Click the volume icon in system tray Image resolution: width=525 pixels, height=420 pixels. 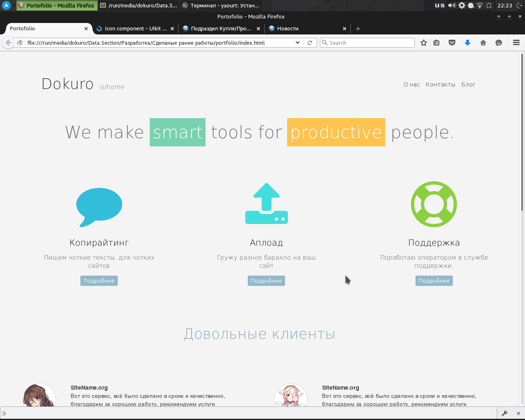452,5
